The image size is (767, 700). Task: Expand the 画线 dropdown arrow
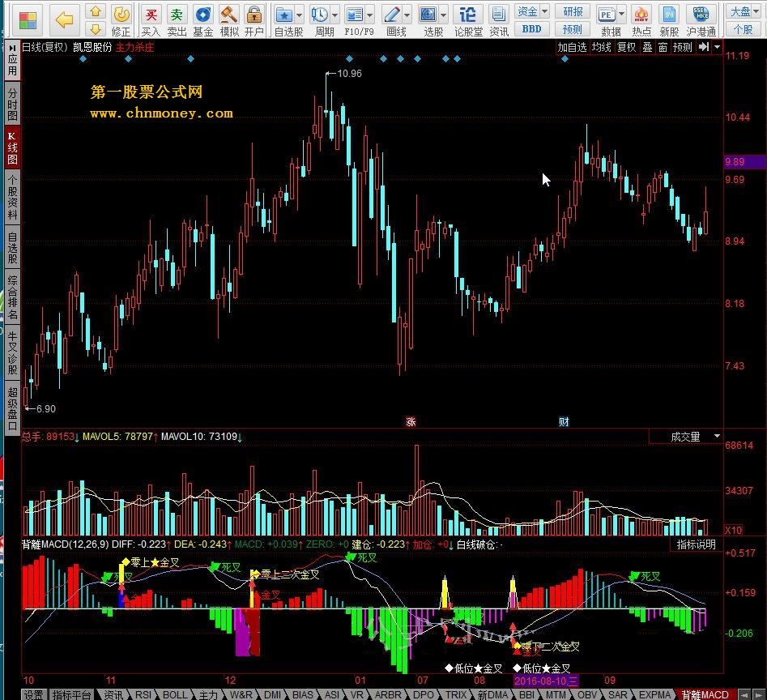coord(407,15)
